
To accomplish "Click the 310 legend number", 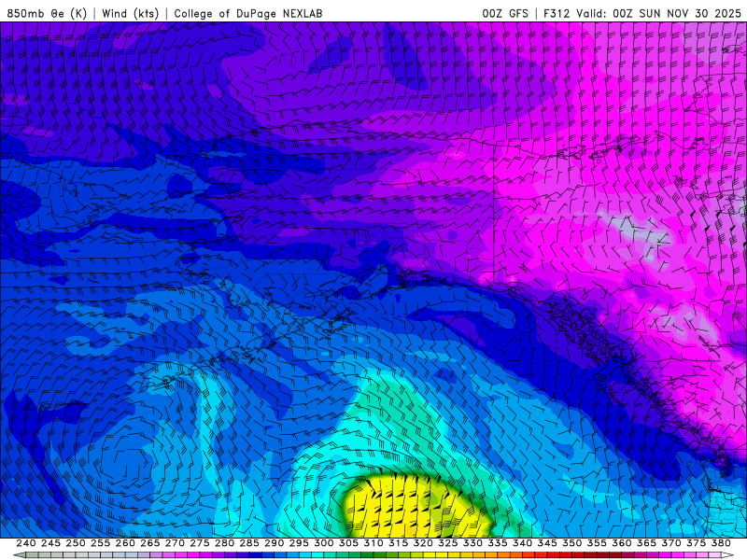I will click(x=373, y=543).
